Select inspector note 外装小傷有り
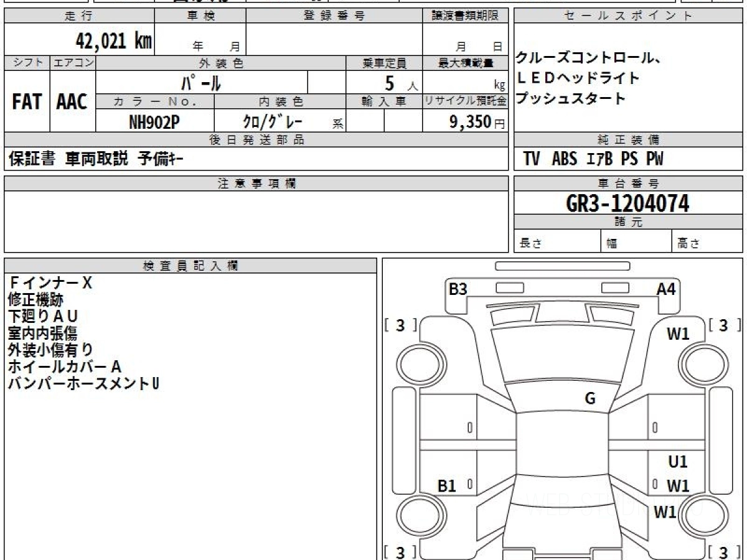Screen dimensions: 747x560 (x=50, y=350)
